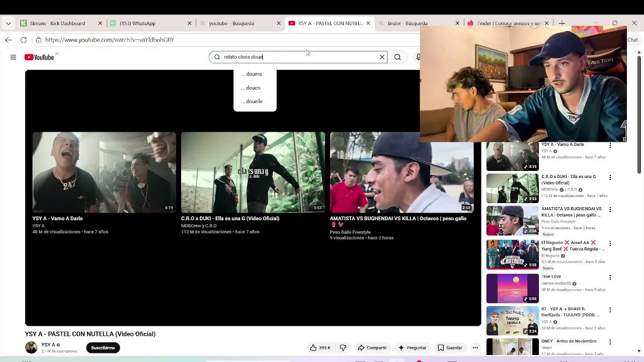Maximize the browser window
The height and width of the screenshot is (362, 644).
coord(615,23)
